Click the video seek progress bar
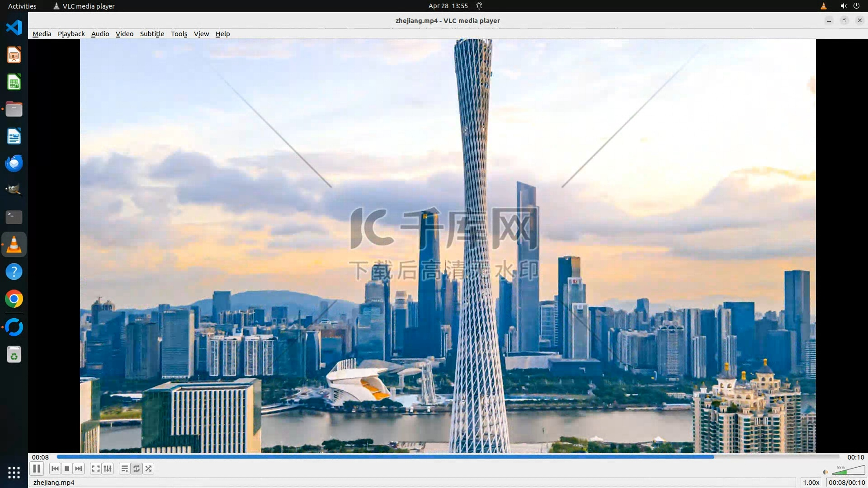 tap(448, 457)
